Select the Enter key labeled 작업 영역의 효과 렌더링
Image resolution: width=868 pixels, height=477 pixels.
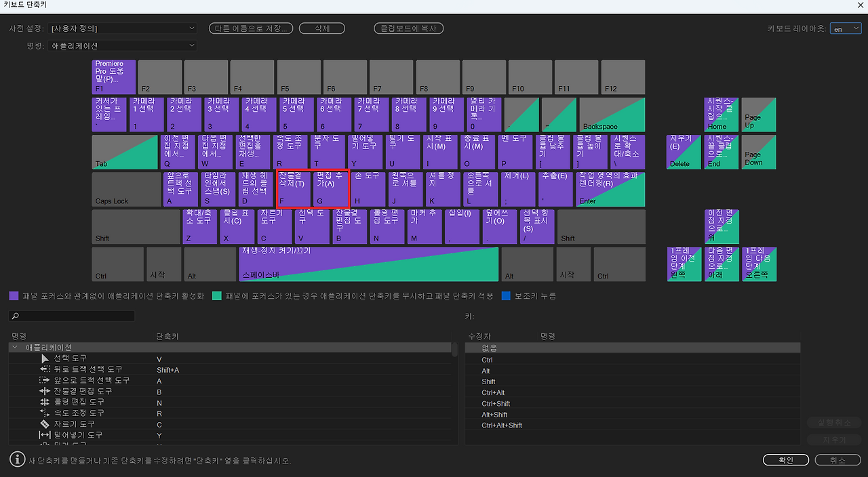pyautogui.click(x=610, y=189)
